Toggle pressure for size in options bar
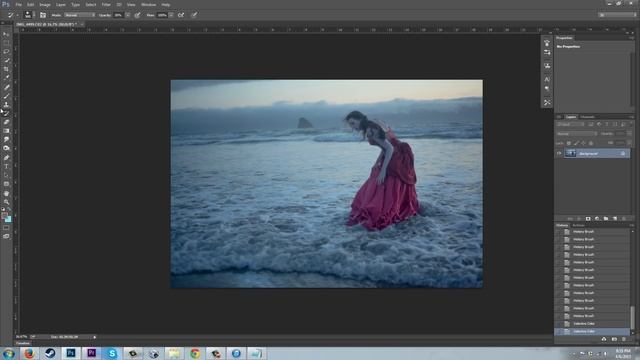 (x=194, y=15)
